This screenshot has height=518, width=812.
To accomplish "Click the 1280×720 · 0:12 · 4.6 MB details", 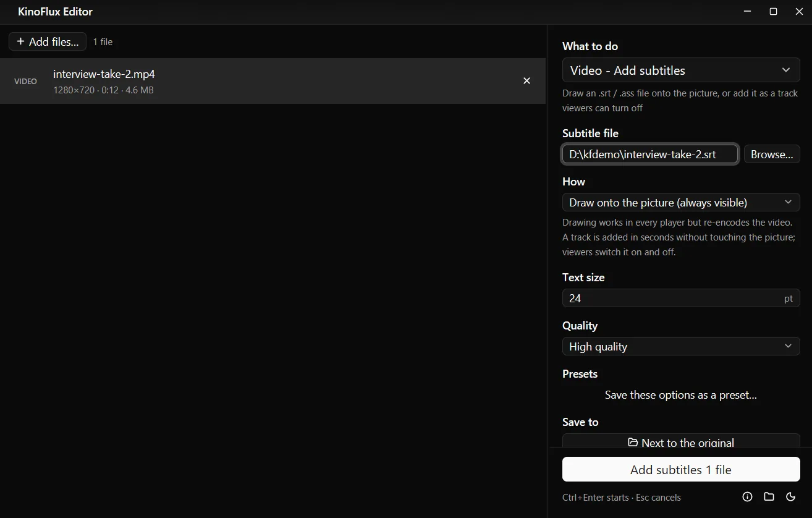I will (103, 90).
